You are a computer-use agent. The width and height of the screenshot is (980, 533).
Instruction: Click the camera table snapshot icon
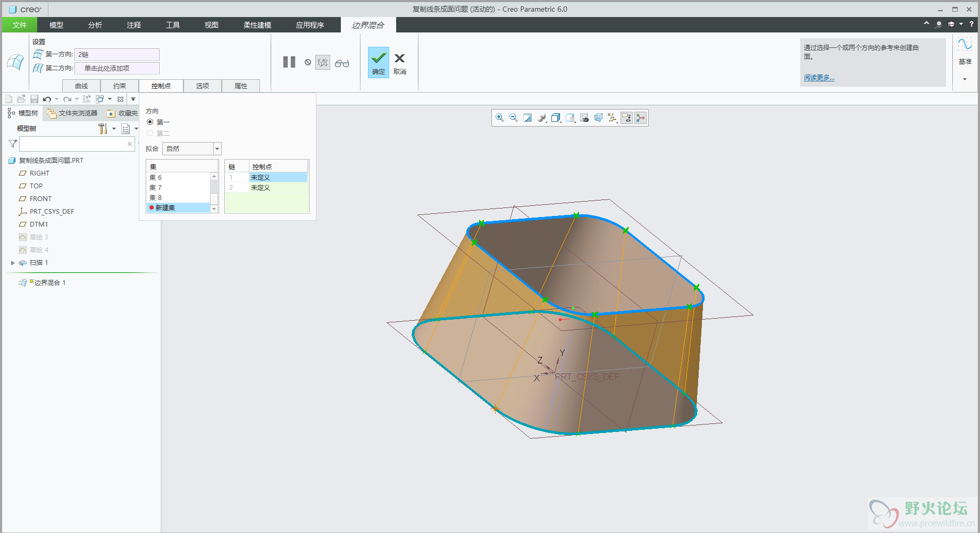[584, 118]
